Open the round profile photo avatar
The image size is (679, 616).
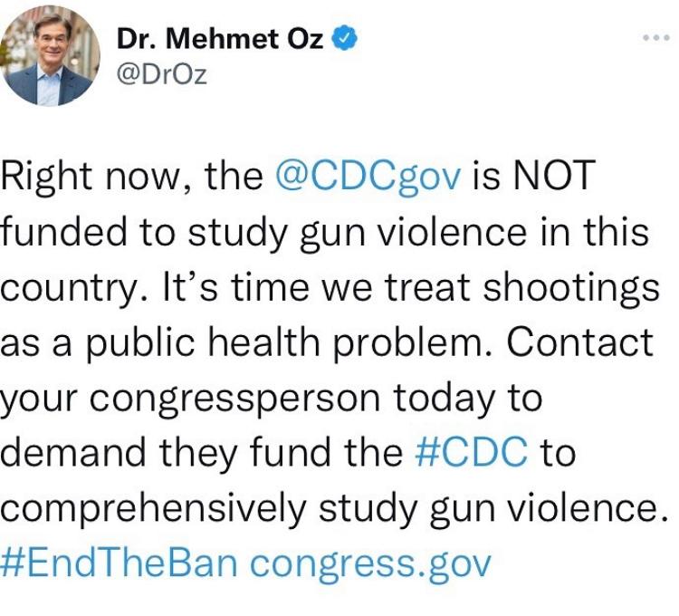tap(50, 57)
